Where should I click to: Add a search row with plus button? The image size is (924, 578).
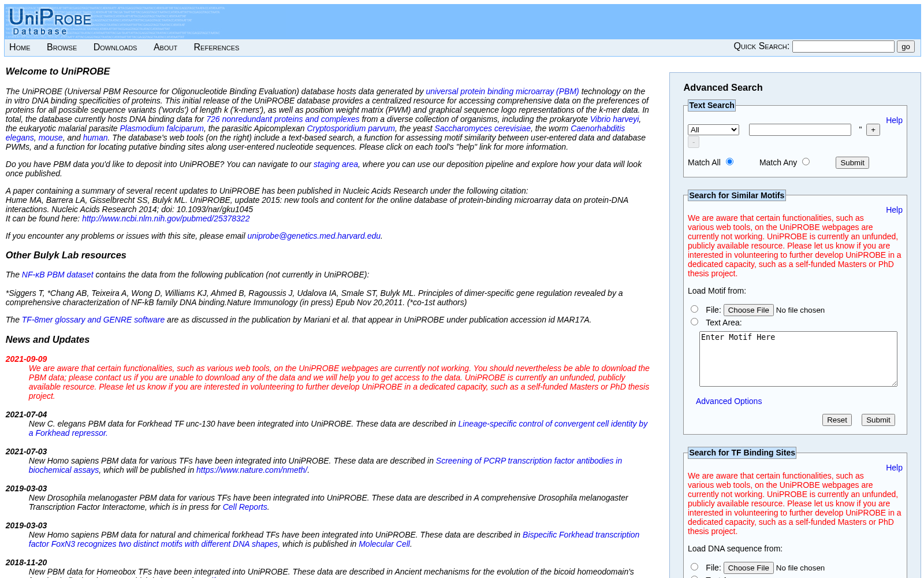(873, 130)
